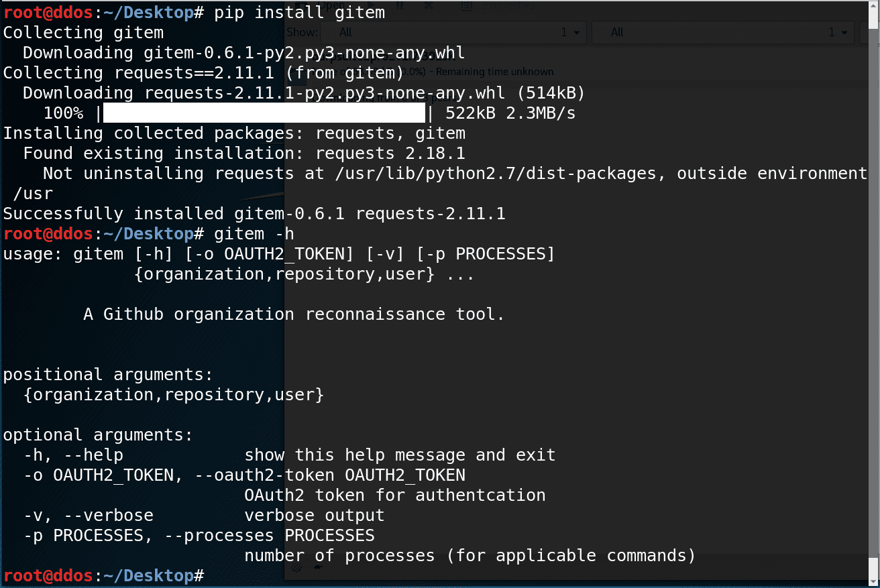Viewport: 880px width, 588px height.
Task: Click 'Downloading requests-2.11.1' wheel line
Action: (305, 93)
